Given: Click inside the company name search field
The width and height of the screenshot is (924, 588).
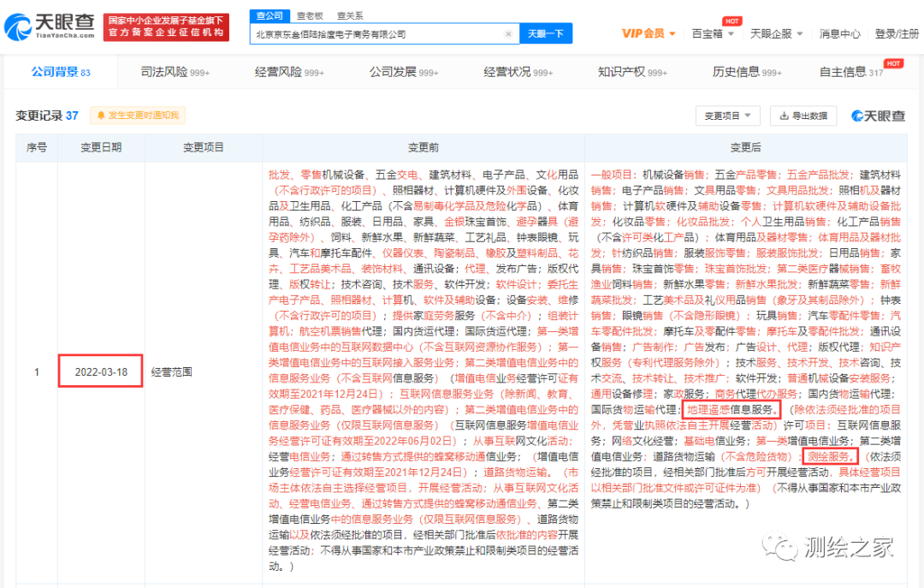Looking at the screenshot, I should pos(376,34).
